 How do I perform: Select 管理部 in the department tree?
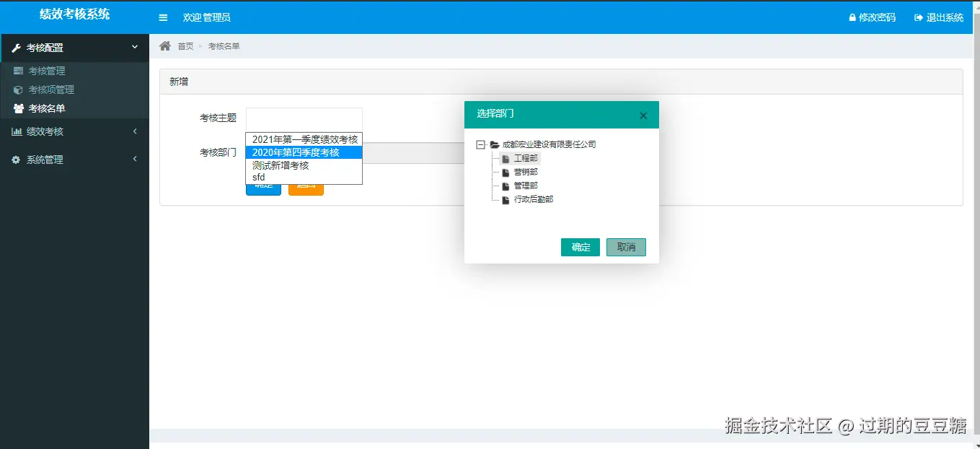coord(526,186)
